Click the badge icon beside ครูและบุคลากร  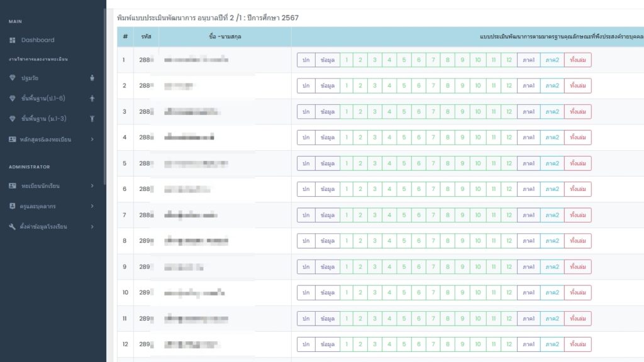point(13,206)
